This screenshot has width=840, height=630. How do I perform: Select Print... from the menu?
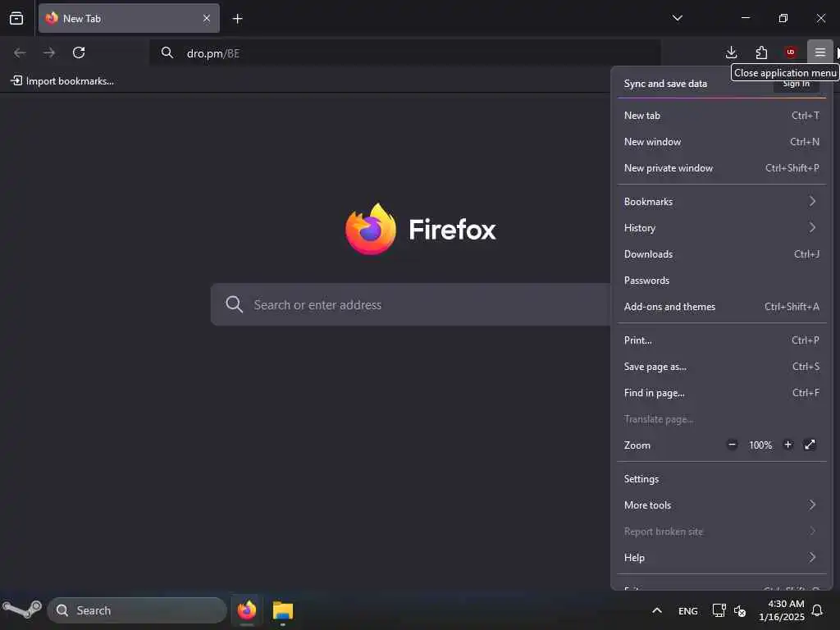click(722, 340)
